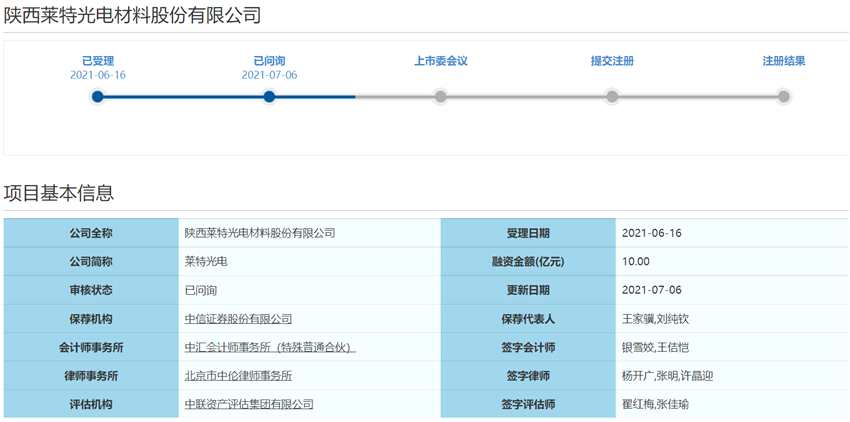
Task: Click the 2021-06-16 date under 已受理
Action: click(98, 75)
